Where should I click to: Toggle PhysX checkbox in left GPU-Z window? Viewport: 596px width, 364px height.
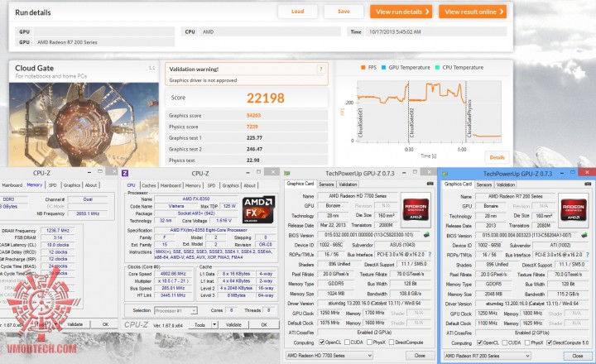click(369, 342)
